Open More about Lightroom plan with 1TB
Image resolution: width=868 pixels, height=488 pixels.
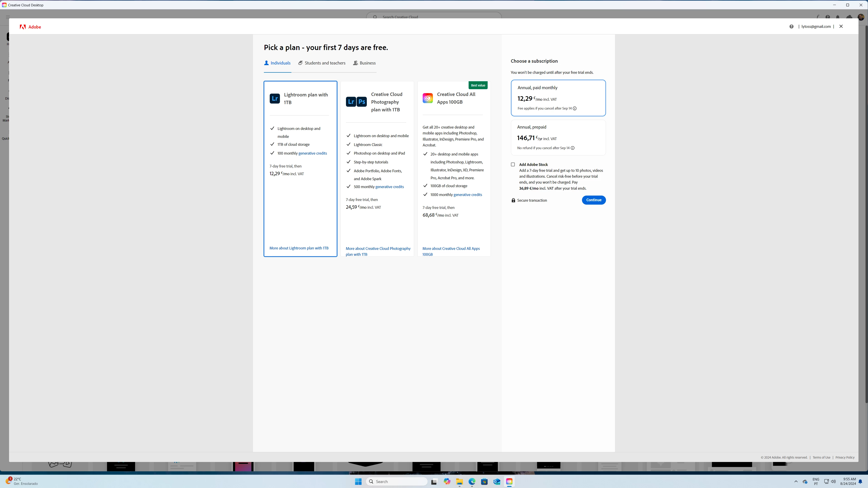point(299,248)
